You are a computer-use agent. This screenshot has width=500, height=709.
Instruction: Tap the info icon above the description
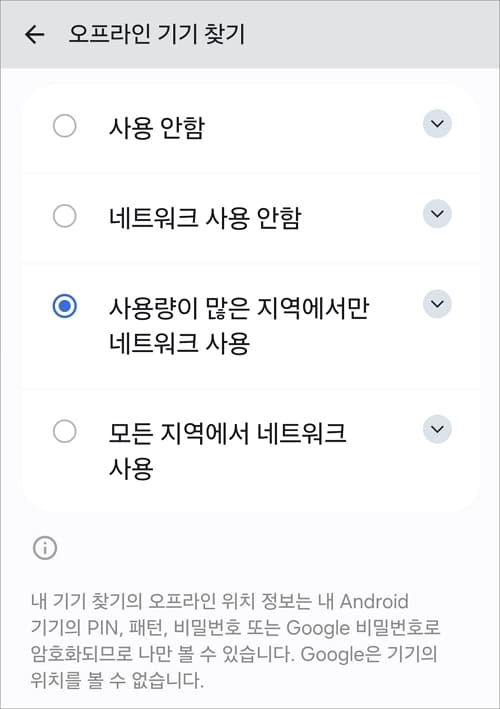(x=45, y=548)
